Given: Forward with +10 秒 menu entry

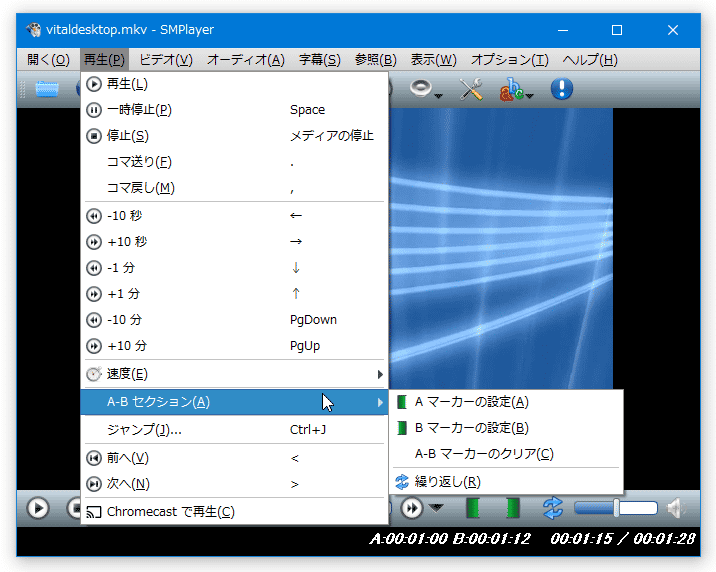Looking at the screenshot, I should pyautogui.click(x=234, y=241).
